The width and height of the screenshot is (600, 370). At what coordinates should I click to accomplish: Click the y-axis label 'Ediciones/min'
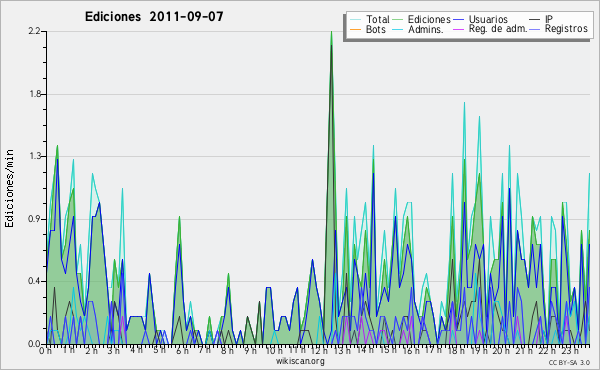pyautogui.click(x=10, y=188)
